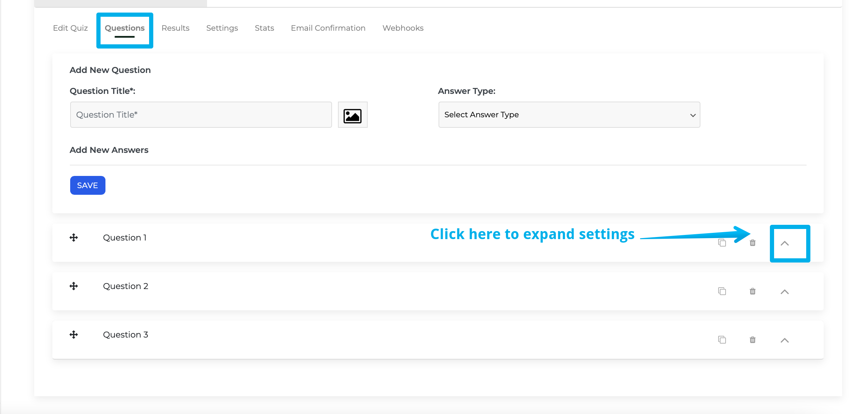
Task: Duplicate Question 1 using the copy icon
Action: [722, 242]
